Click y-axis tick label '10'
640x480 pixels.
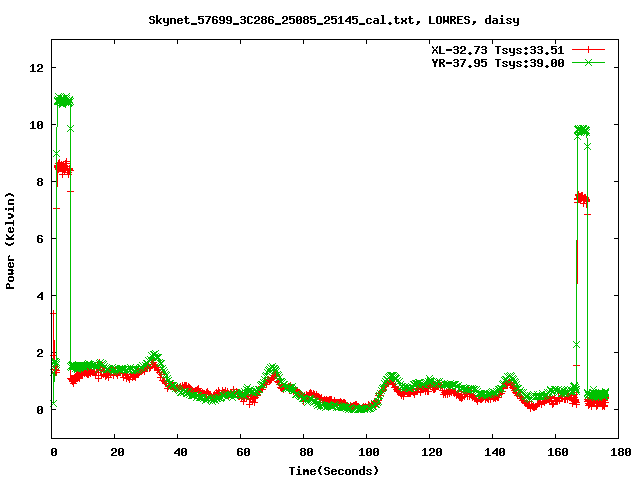(x=36, y=125)
